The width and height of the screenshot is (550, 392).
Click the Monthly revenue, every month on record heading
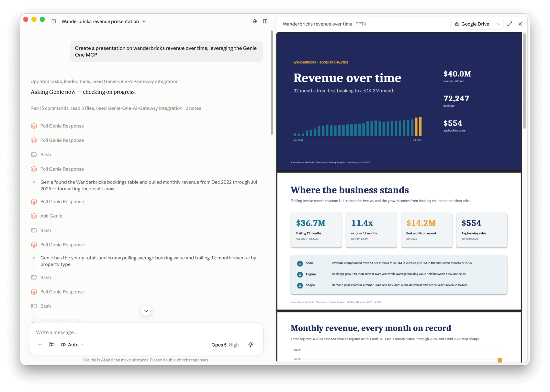(x=371, y=328)
